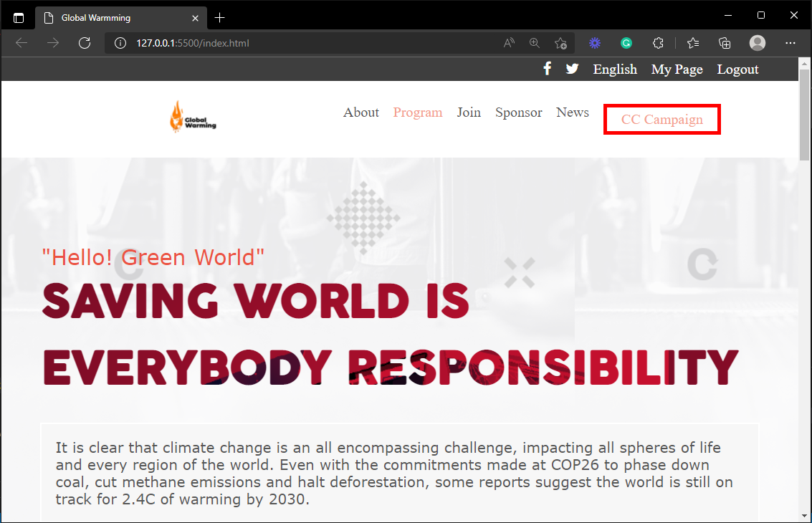Minimize the browser window
The image size is (812, 523).
click(x=728, y=16)
